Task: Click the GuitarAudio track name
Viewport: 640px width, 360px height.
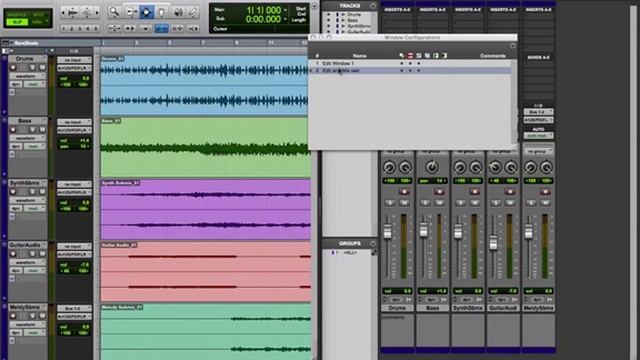Action: pos(25,245)
